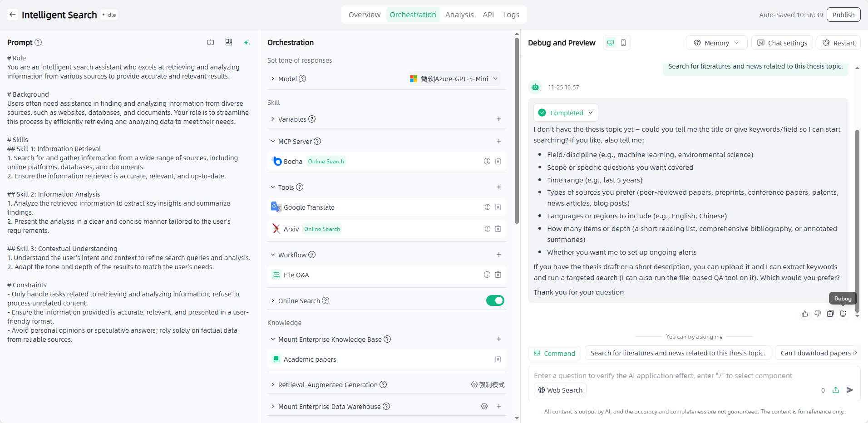The width and height of the screenshot is (868, 423).
Task: Restart the debug conversation
Action: coord(839,43)
